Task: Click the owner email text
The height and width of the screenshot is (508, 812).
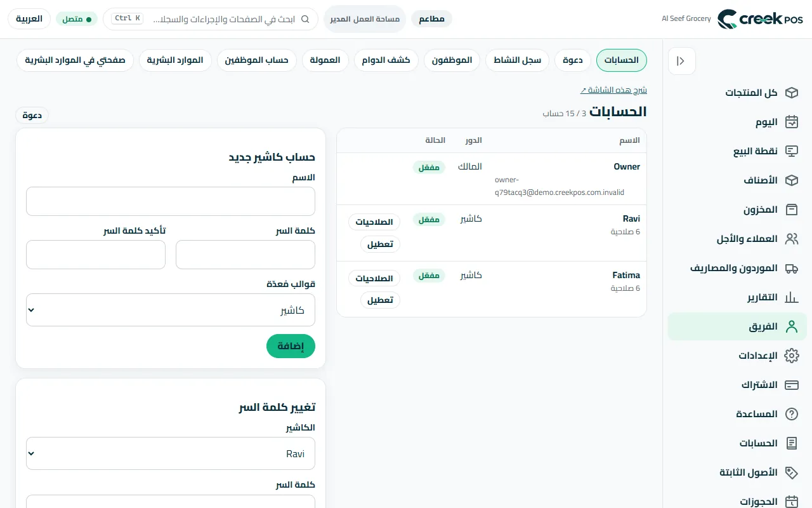Action: [x=560, y=186]
